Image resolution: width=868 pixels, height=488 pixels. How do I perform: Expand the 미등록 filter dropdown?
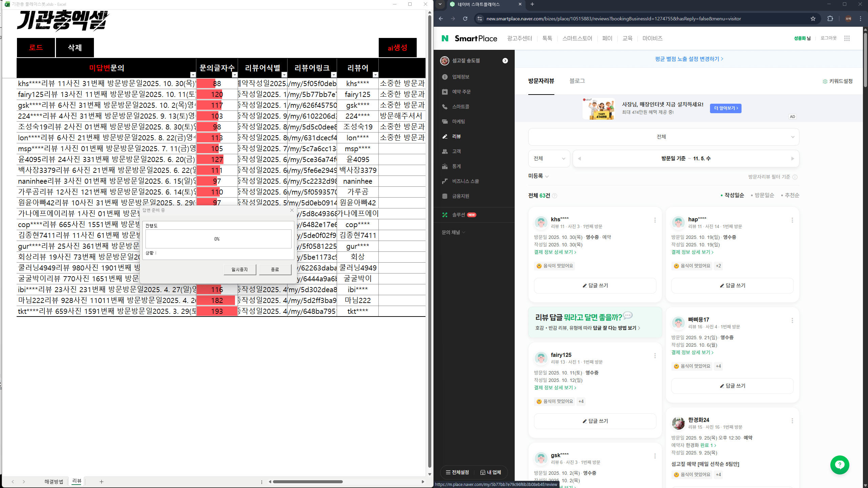pyautogui.click(x=538, y=176)
